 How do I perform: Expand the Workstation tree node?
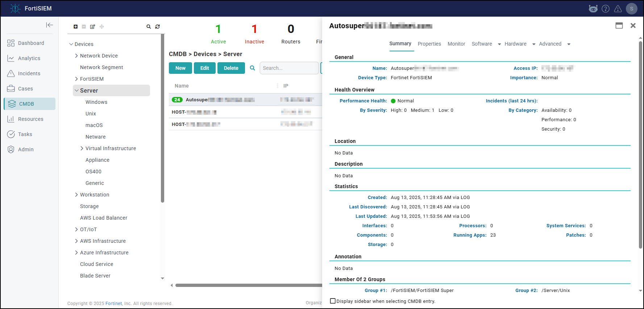(x=76, y=195)
